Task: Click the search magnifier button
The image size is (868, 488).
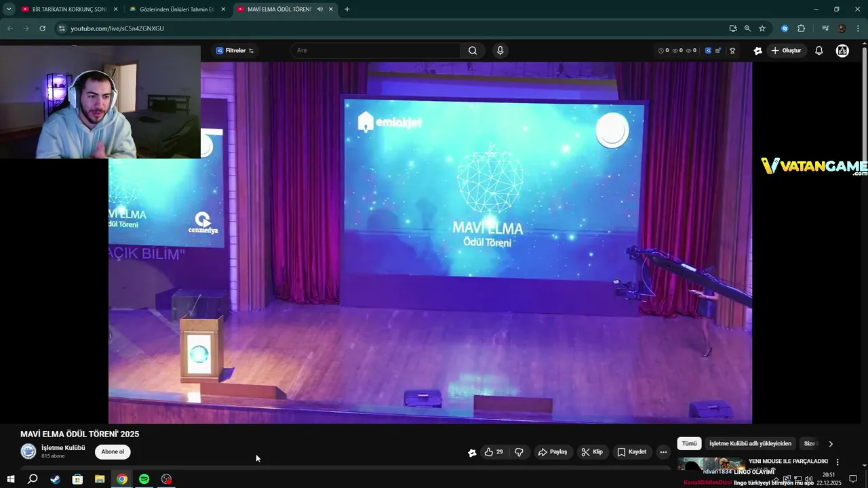Action: (473, 50)
